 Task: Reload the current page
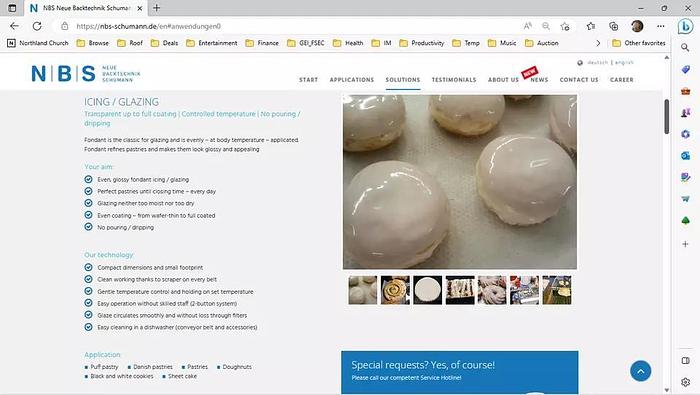[x=37, y=26]
